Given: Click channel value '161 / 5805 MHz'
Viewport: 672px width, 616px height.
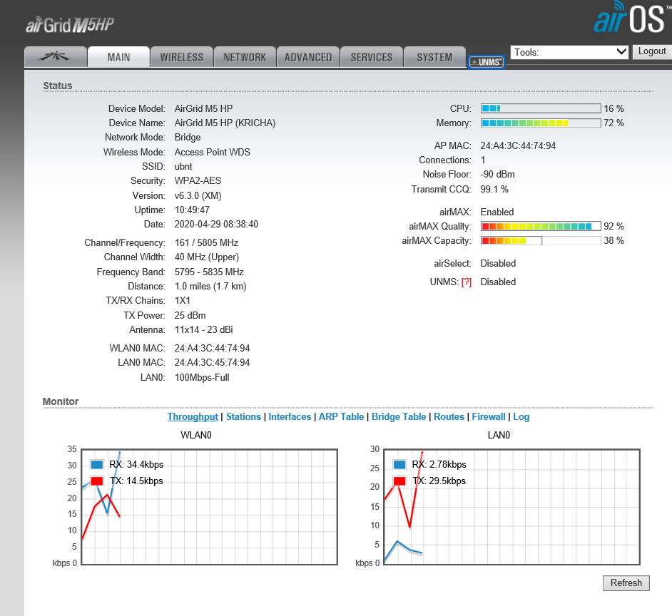Looking at the screenshot, I should [x=207, y=242].
